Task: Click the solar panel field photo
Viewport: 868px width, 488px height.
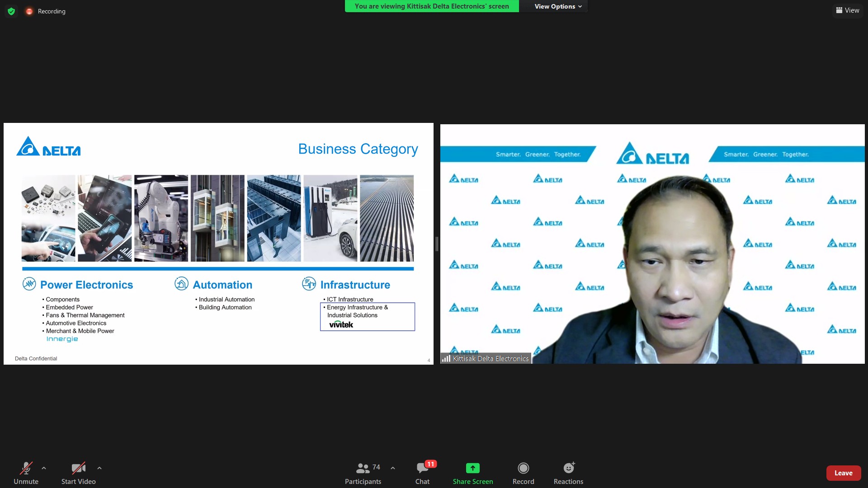Action: pos(387,218)
